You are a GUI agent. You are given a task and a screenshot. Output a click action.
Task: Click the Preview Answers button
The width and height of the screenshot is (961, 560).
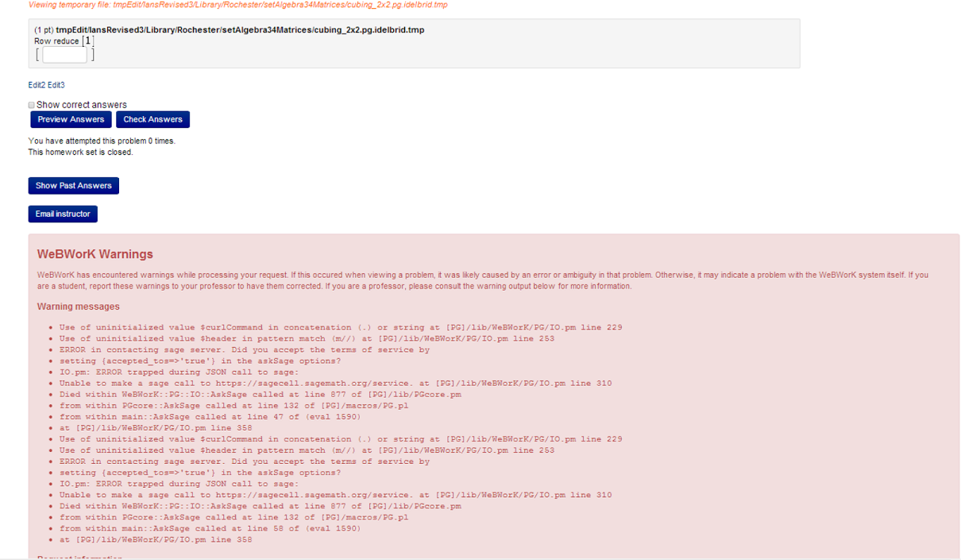pos(71,119)
